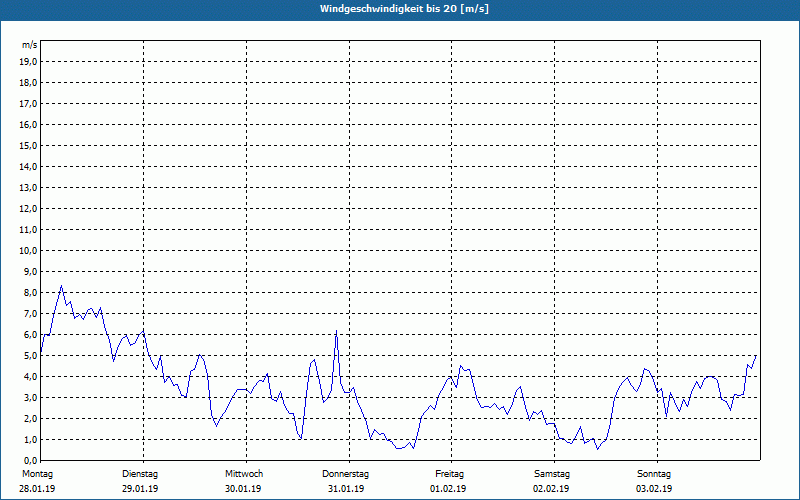Click the chart title 'Windgeschwindigkeit bis 20 [m/s]'
Screen dimensions: 800x500
[x=404, y=9]
